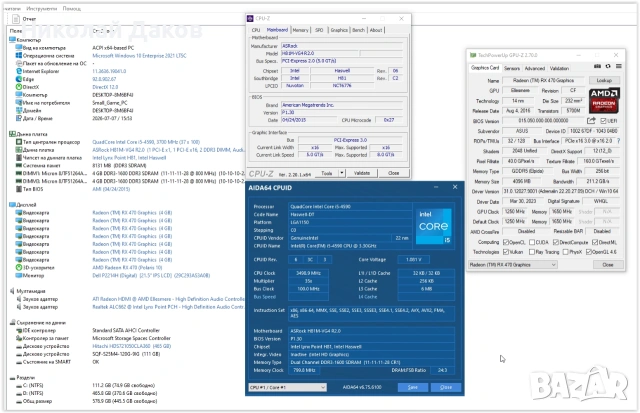This screenshot has height=413, width=640.
Task: Open the Validation tab in GPU-Z
Action: 559,68
